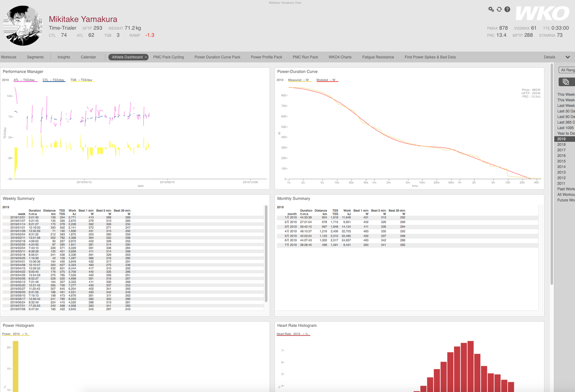Switch to the Segments tab
The width and height of the screenshot is (575, 392).
coord(35,57)
